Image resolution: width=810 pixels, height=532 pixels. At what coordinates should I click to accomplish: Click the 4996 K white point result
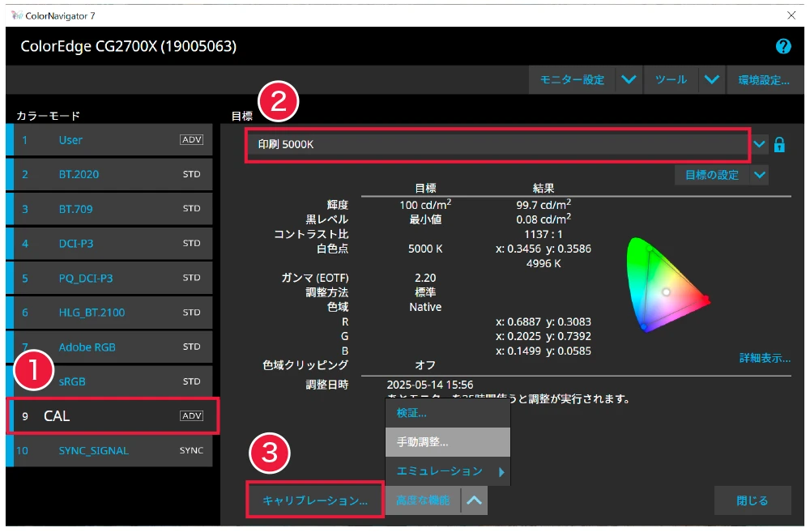click(544, 263)
